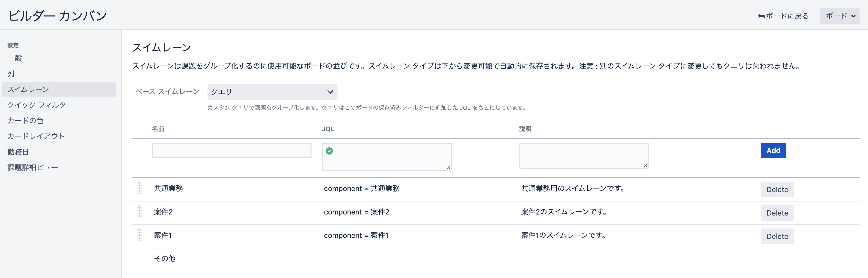Focus the JQL text area

click(387, 156)
